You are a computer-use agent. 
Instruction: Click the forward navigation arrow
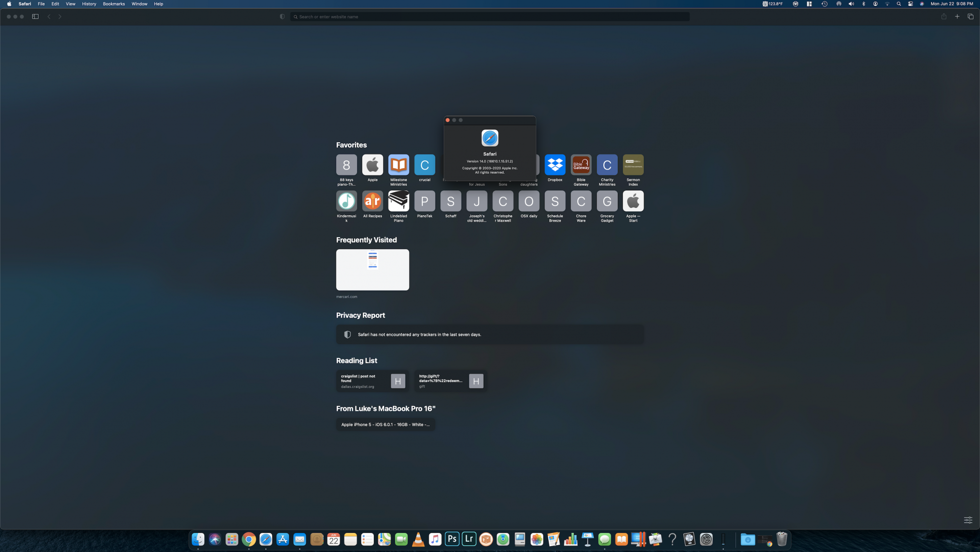click(60, 17)
